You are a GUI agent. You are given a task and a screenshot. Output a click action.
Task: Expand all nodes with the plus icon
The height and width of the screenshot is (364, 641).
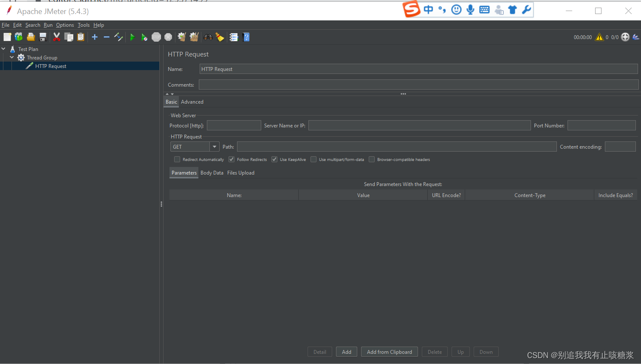pos(95,37)
